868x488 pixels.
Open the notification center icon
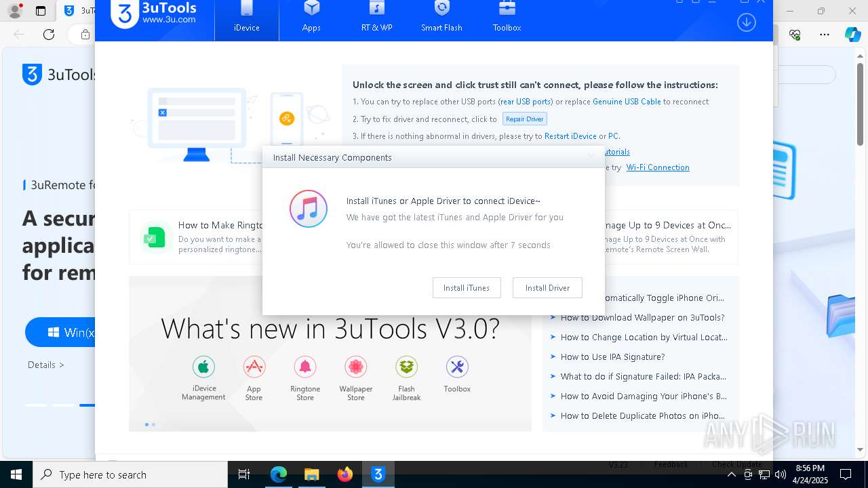pos(846,474)
